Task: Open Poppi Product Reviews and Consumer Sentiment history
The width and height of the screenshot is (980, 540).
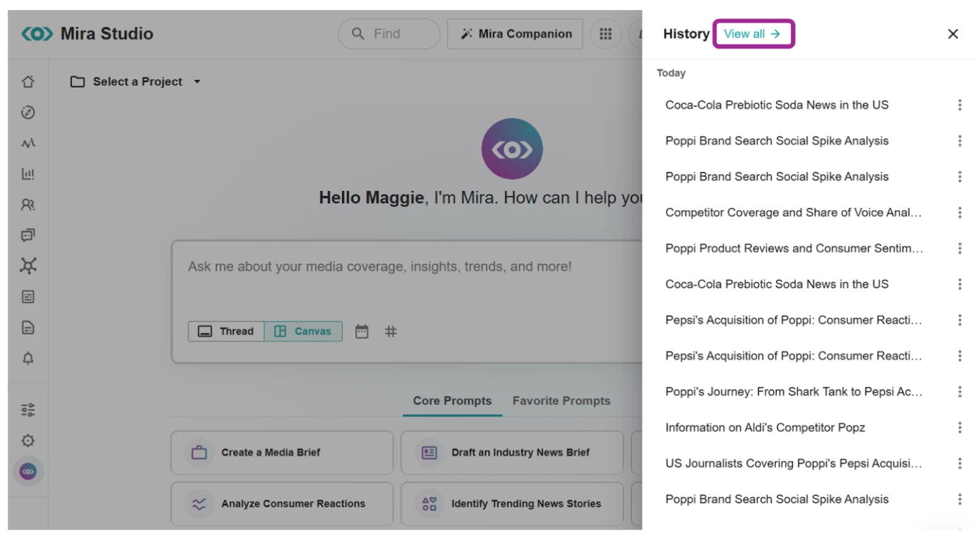Action: pos(794,249)
